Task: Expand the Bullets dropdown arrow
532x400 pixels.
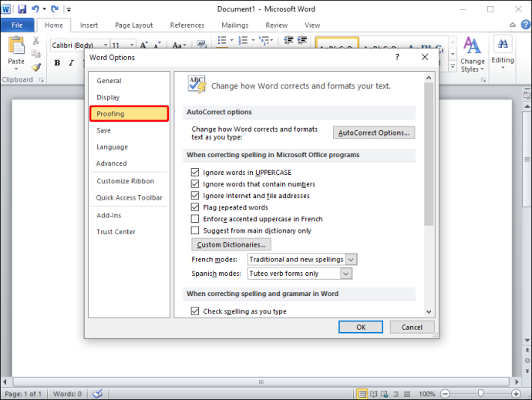Action: tap(232, 40)
